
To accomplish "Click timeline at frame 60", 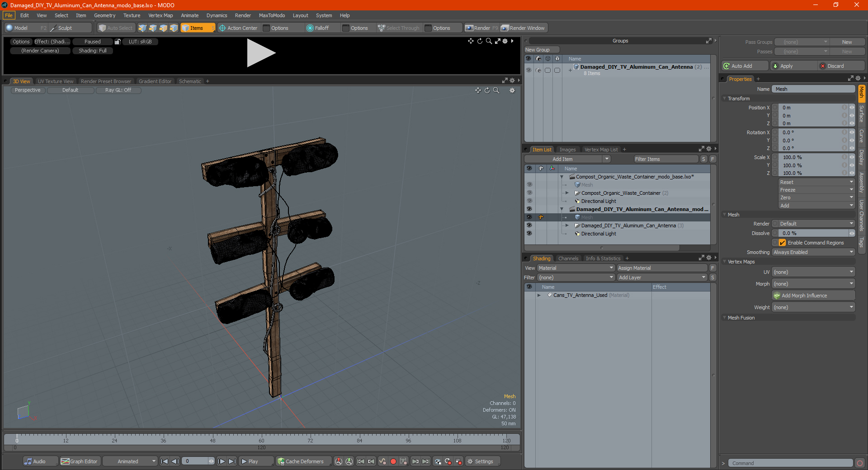I will coord(261,437).
